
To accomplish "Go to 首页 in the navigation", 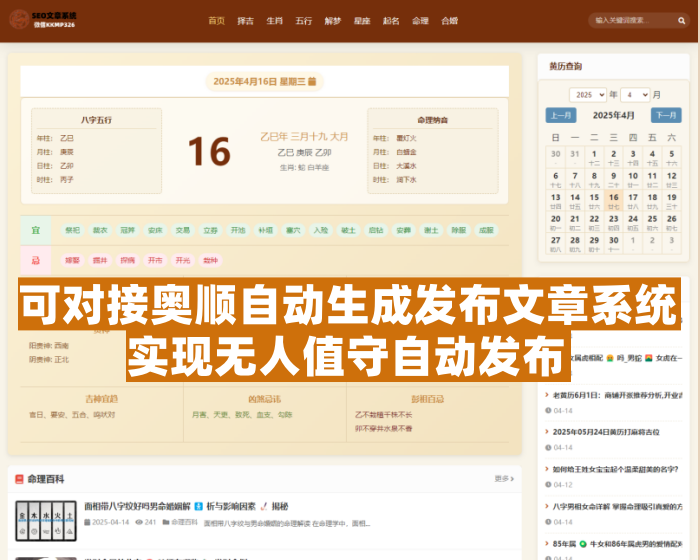I will 217,21.
